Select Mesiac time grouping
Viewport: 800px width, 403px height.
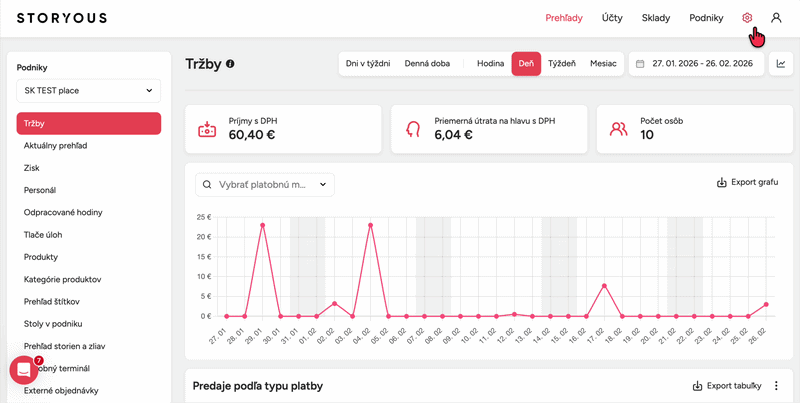click(603, 64)
